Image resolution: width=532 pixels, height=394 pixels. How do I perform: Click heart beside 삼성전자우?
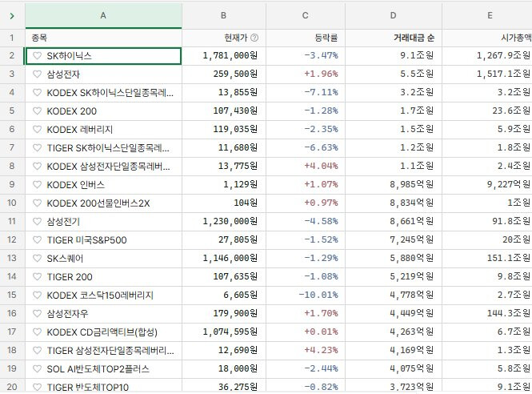pos(37,313)
